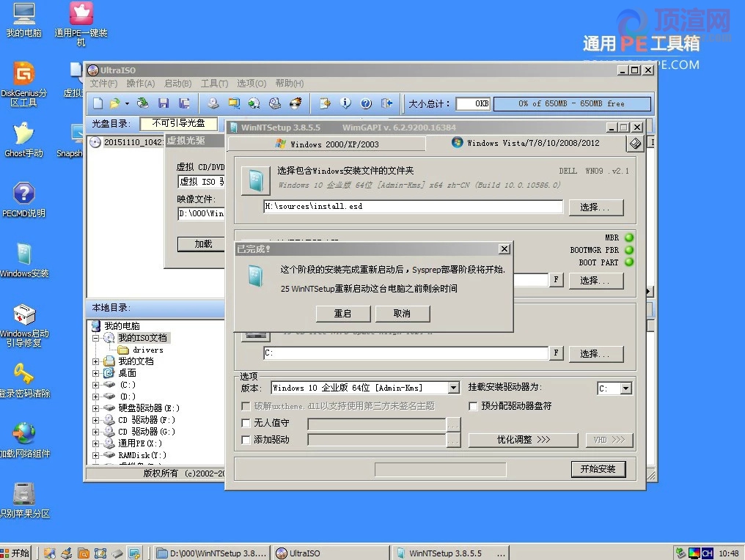Switch to Windows 2000/XP/2003 tab
Screen dimensions: 745x560
(327, 144)
